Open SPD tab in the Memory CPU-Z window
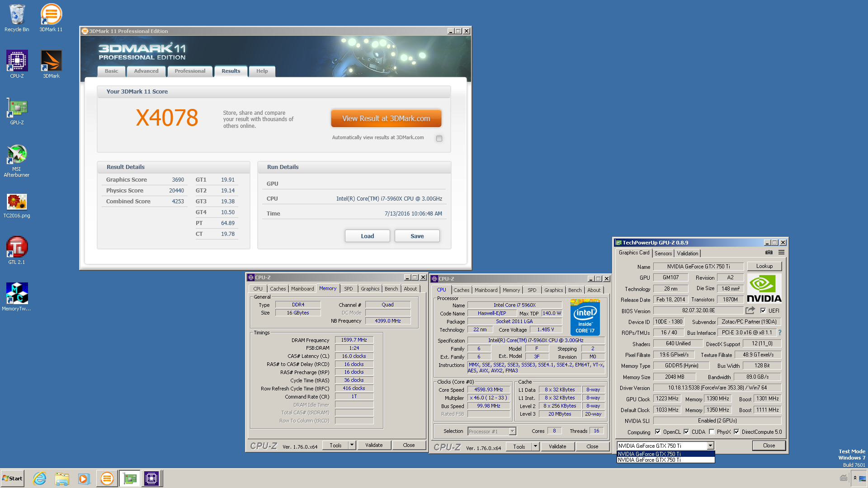This screenshot has width=868, height=488. [x=348, y=289]
